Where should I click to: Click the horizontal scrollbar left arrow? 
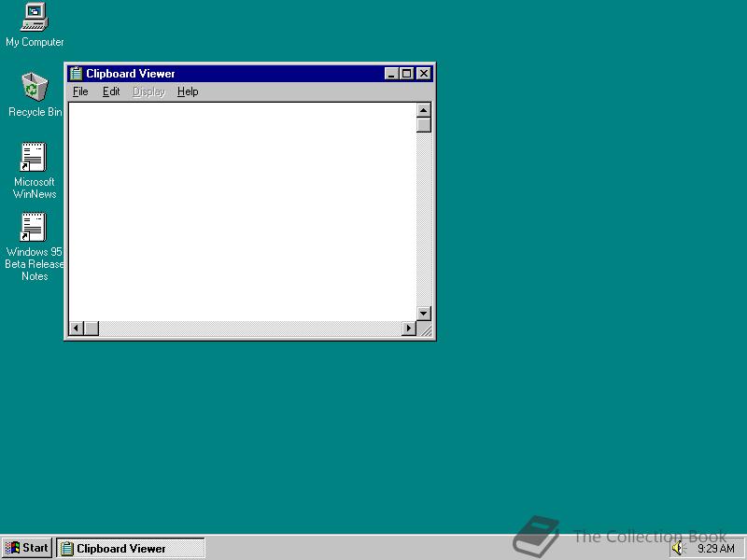(x=77, y=329)
